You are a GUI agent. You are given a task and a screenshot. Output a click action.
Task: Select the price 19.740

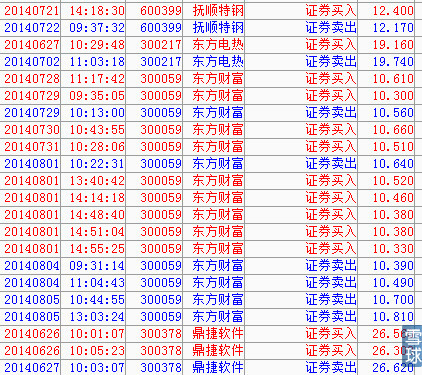393,62
